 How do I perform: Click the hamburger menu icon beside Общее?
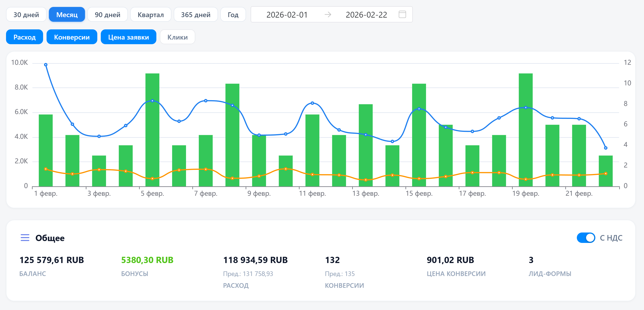25,238
